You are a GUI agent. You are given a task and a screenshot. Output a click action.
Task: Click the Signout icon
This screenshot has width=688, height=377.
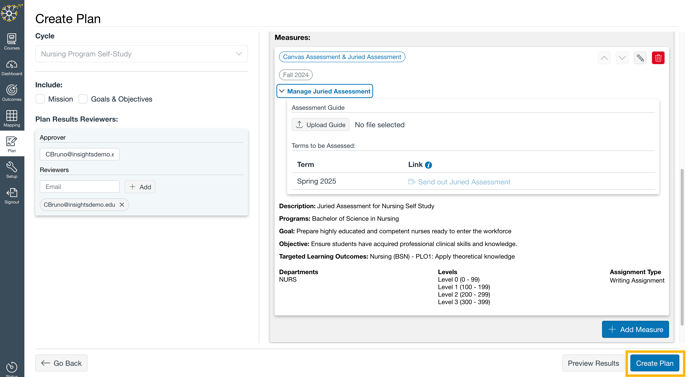click(x=12, y=195)
